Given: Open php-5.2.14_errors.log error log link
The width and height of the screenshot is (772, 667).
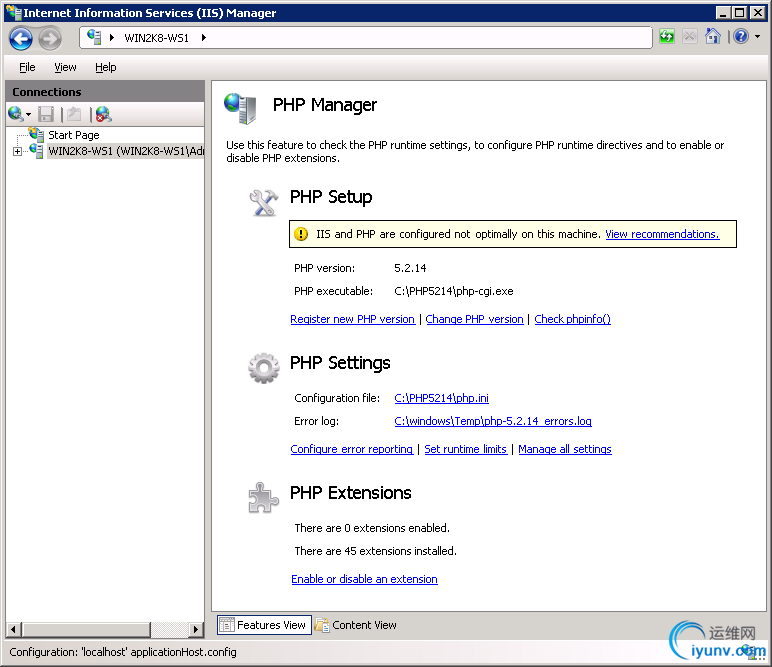Looking at the screenshot, I should coord(493,421).
